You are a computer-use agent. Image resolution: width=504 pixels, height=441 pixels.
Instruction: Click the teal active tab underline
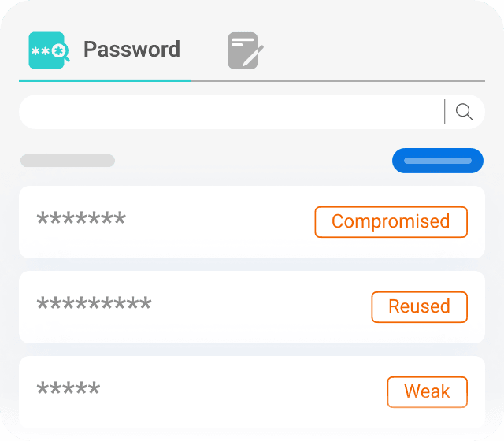pos(105,80)
